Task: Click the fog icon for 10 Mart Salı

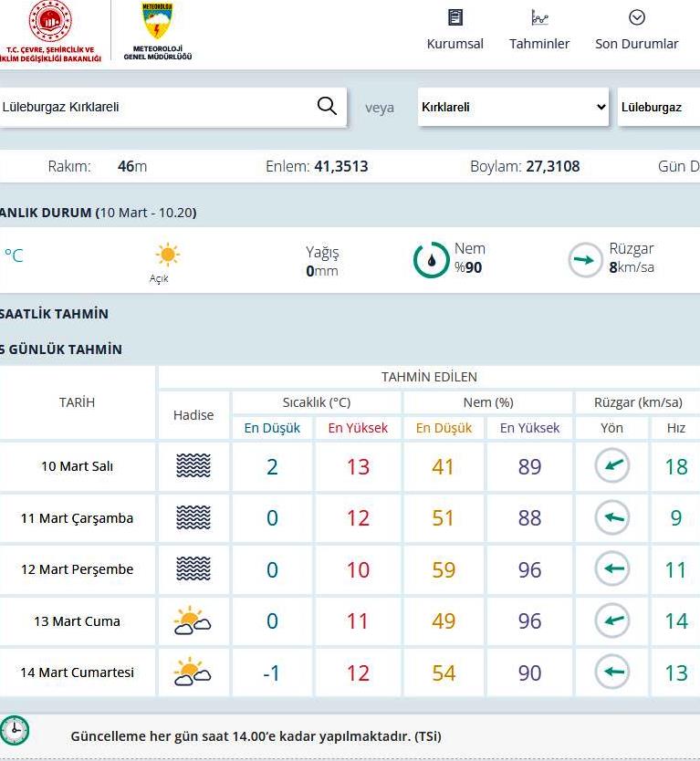Action: [193, 466]
